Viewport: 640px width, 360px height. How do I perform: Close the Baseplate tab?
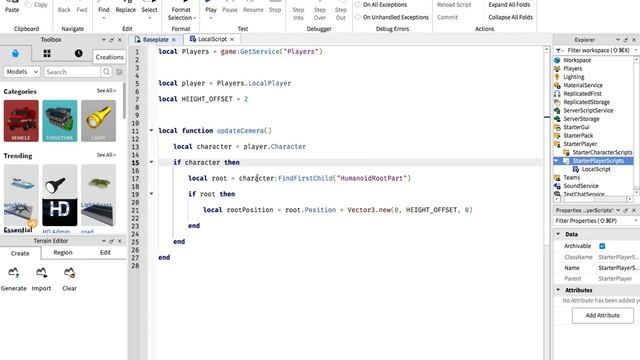pyautogui.click(x=174, y=40)
